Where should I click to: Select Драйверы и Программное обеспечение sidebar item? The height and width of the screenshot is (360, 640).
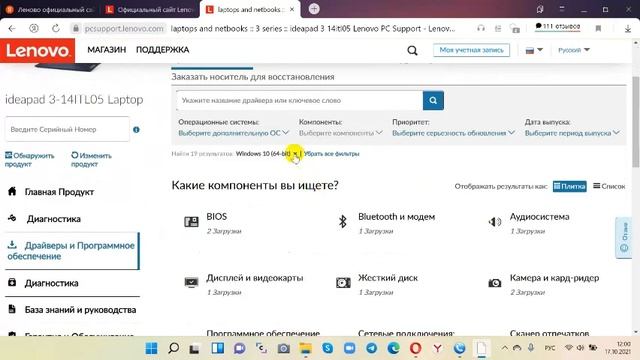click(72, 251)
